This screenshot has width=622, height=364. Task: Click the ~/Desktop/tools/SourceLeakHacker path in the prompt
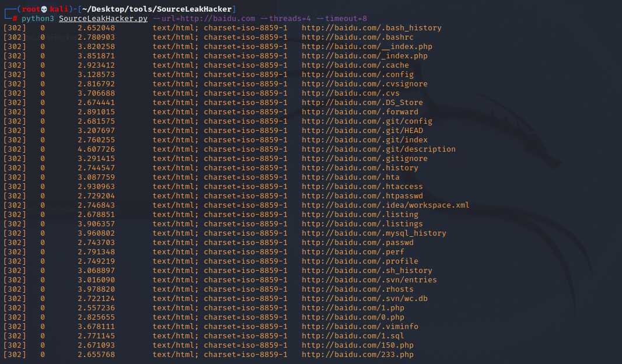click(157, 9)
